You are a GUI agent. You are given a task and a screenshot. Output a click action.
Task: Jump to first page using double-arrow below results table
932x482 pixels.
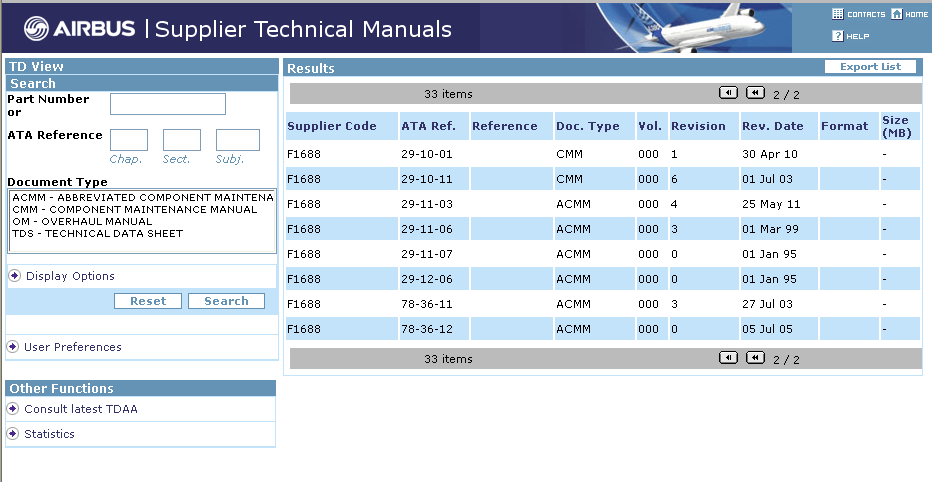point(755,358)
